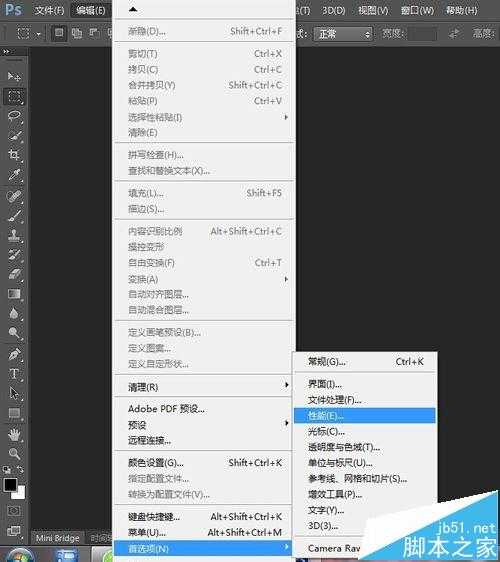Click the 宽度 input field
The image size is (500, 562).
(x=423, y=34)
